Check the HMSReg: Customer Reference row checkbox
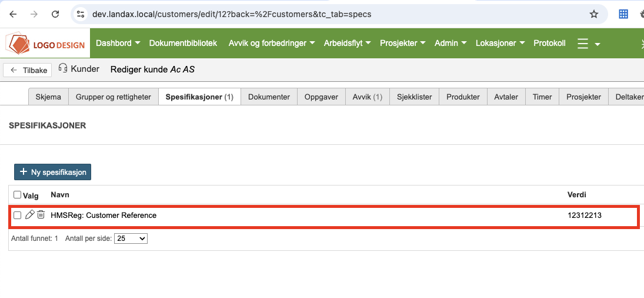The width and height of the screenshot is (644, 298). click(17, 216)
